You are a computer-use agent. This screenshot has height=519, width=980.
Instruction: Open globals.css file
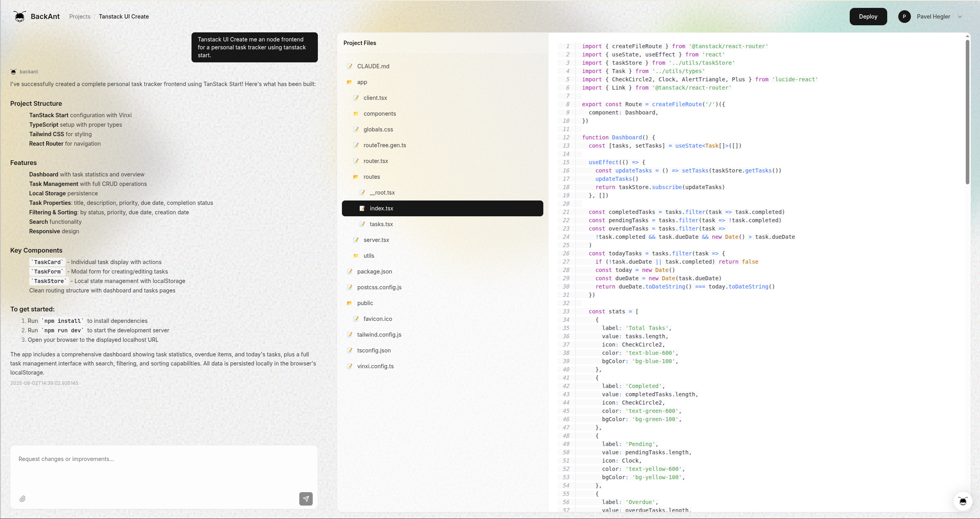(x=442, y=129)
